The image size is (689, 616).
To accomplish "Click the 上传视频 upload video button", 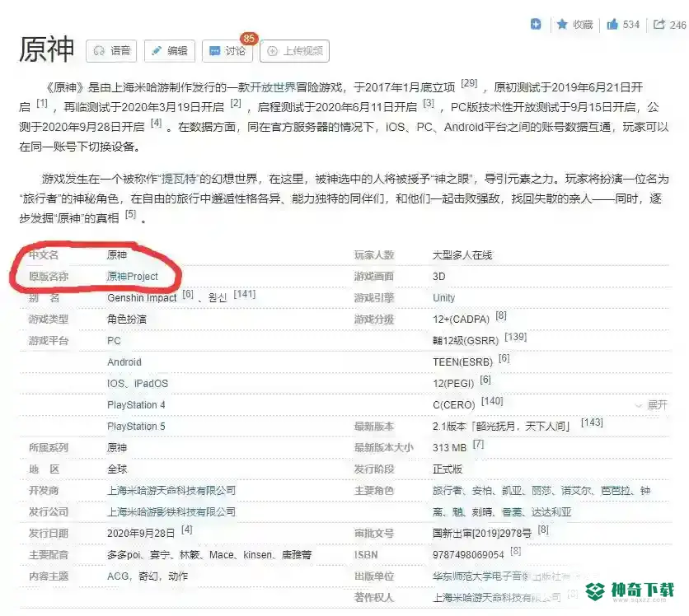I will point(294,51).
